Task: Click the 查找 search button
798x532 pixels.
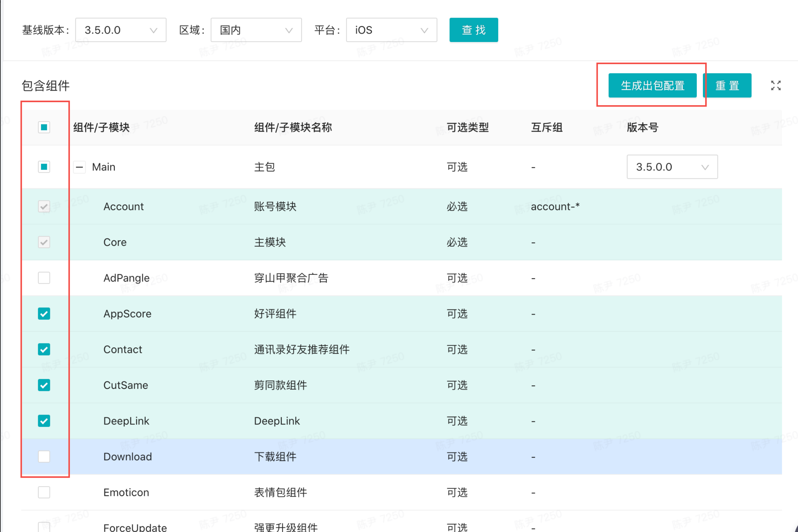Action: tap(474, 30)
